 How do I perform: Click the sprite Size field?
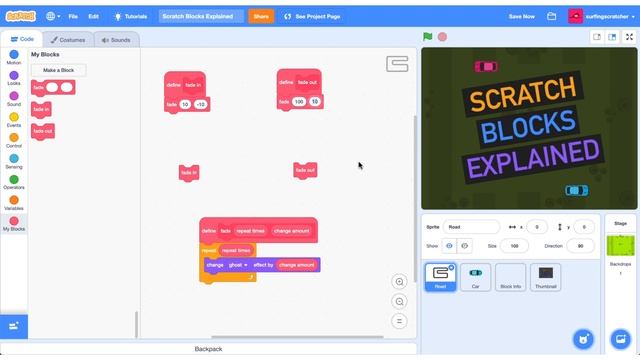tap(514, 246)
